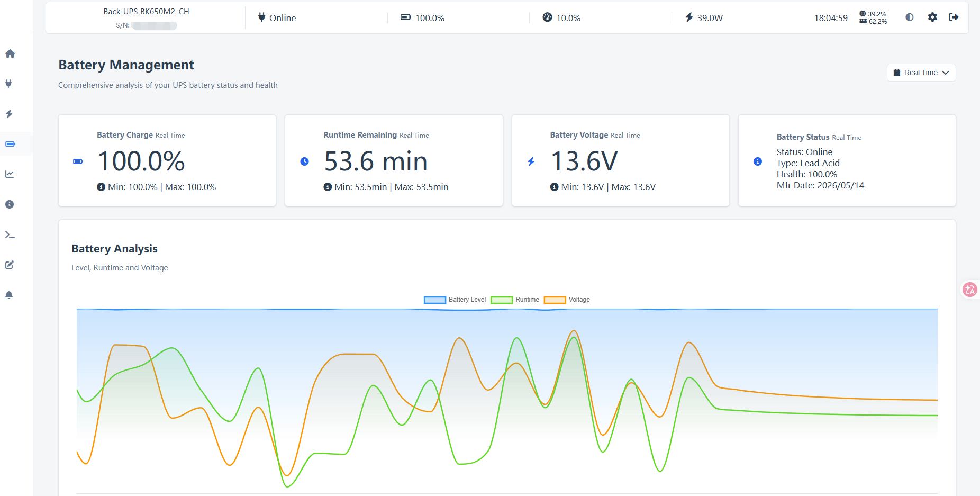Open the settings gear in the header

(x=932, y=17)
